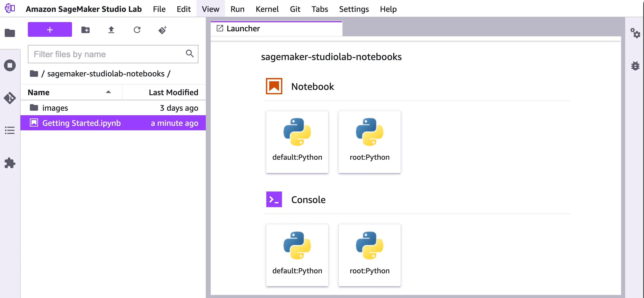This screenshot has width=644, height=298.
Task: Launch root:Python notebook card
Action: point(369,142)
